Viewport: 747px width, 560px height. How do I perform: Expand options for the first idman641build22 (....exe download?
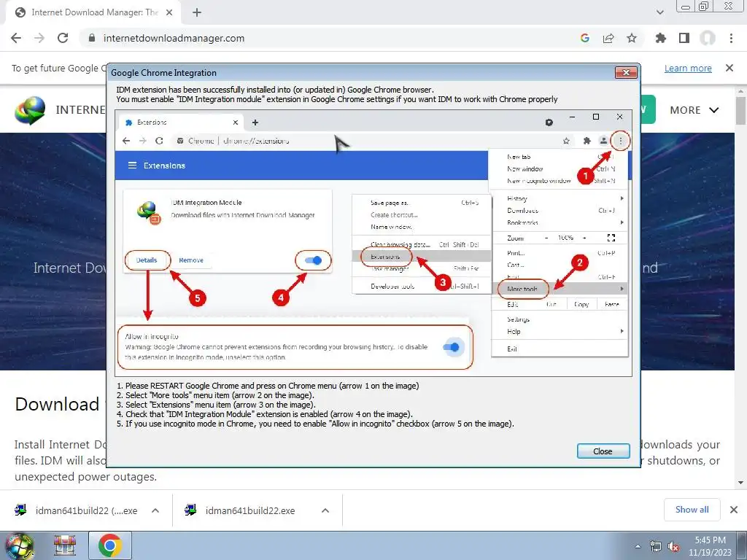click(x=155, y=510)
